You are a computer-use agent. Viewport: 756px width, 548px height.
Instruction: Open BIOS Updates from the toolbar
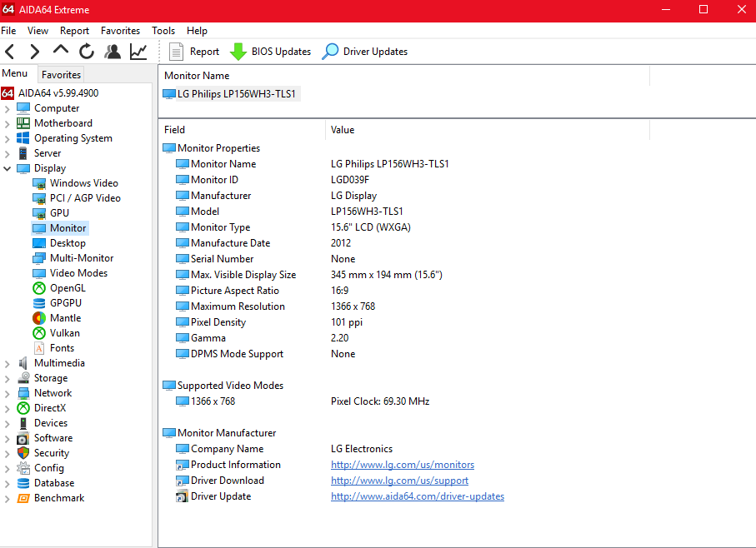point(271,52)
